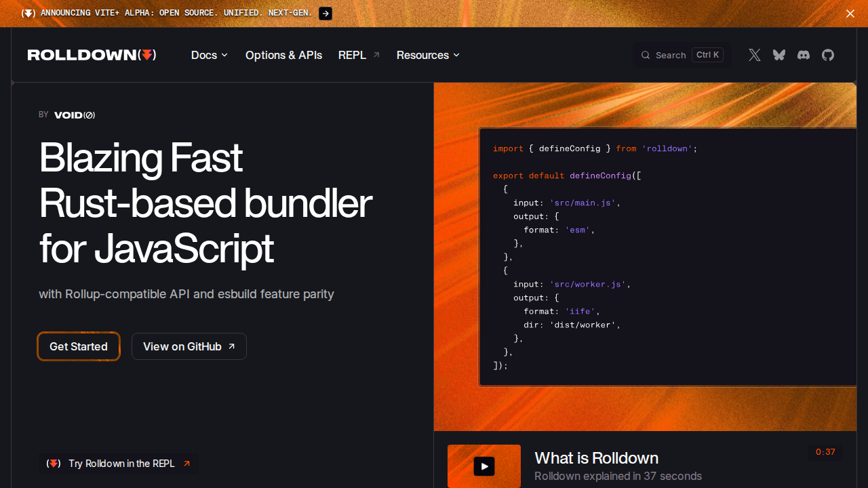Expand the Docs dropdown menu
Image resolution: width=868 pixels, height=488 pixels.
(210, 55)
